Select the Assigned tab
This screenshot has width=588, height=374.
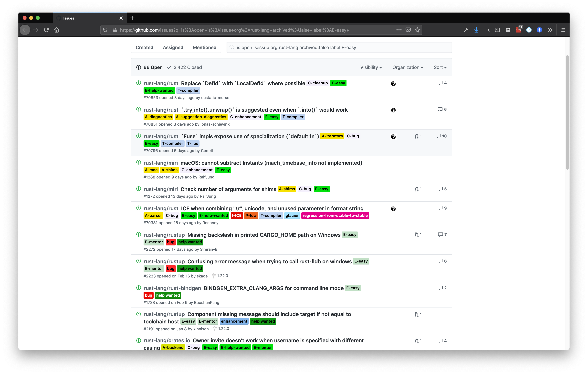[173, 47]
